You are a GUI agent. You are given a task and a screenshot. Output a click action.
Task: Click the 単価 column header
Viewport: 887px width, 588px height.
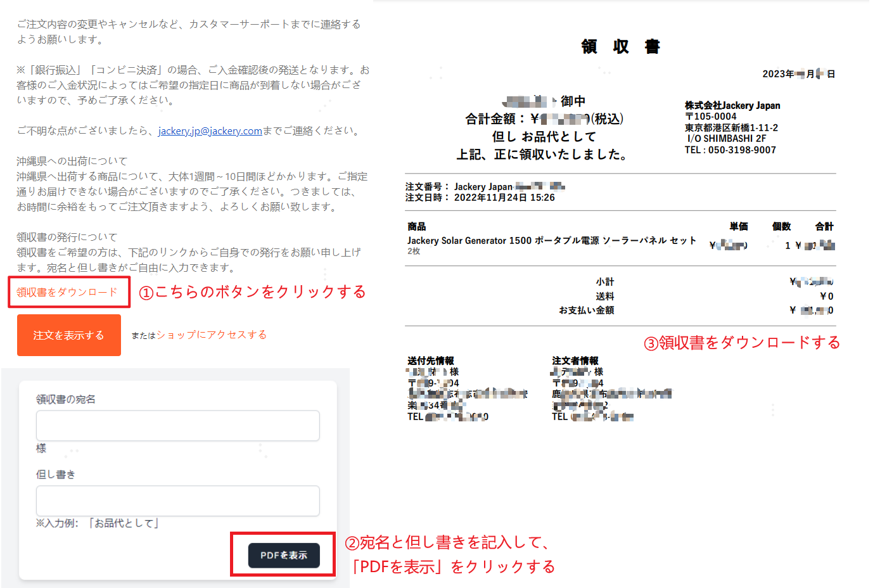click(739, 227)
